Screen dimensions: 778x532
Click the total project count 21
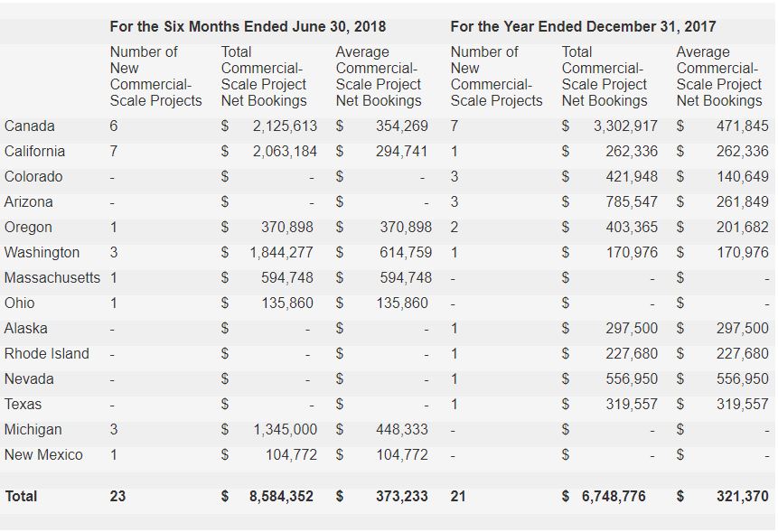coord(458,496)
